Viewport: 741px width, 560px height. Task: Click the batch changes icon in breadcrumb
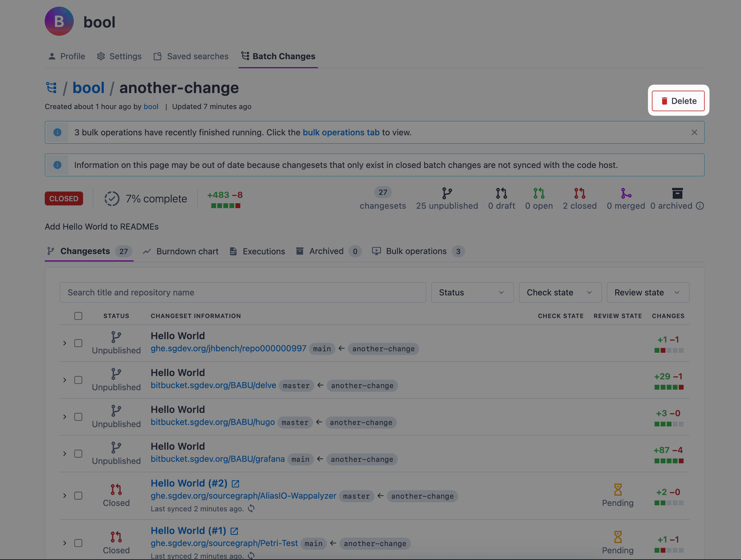51,88
